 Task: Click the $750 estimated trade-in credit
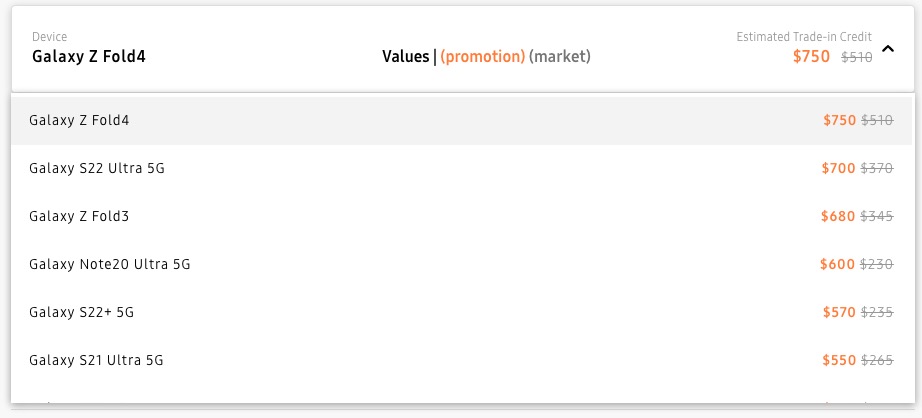point(811,57)
